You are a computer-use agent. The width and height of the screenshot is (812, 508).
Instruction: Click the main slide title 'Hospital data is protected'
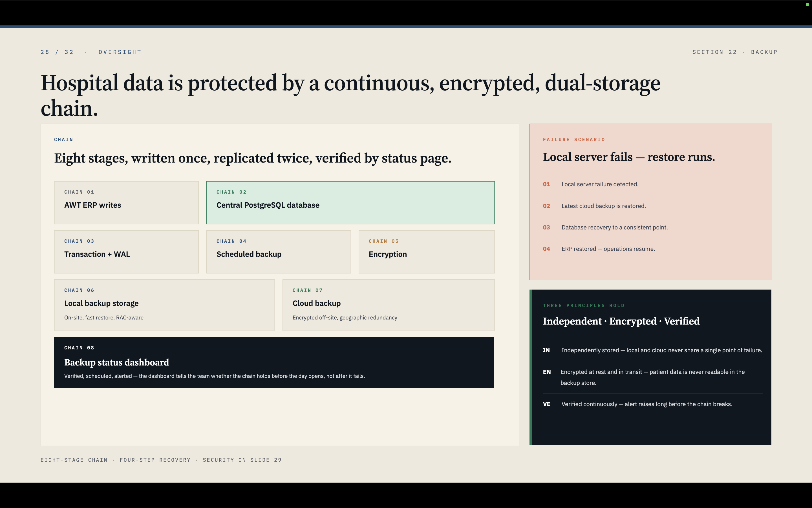coord(350,95)
